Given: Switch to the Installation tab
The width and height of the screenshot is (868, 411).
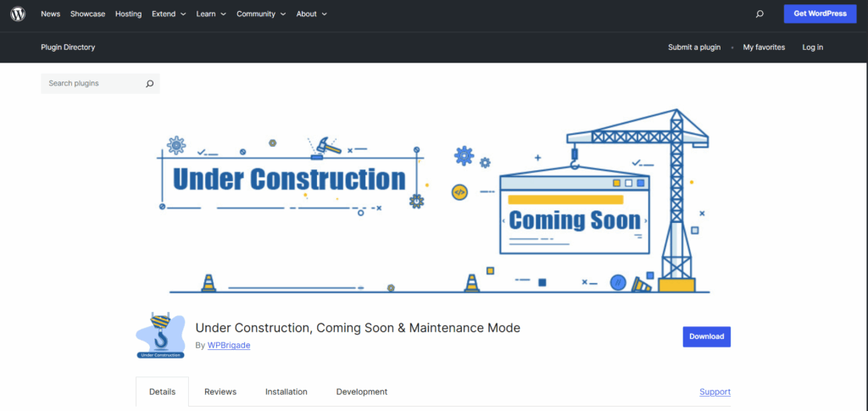Looking at the screenshot, I should coord(287,392).
